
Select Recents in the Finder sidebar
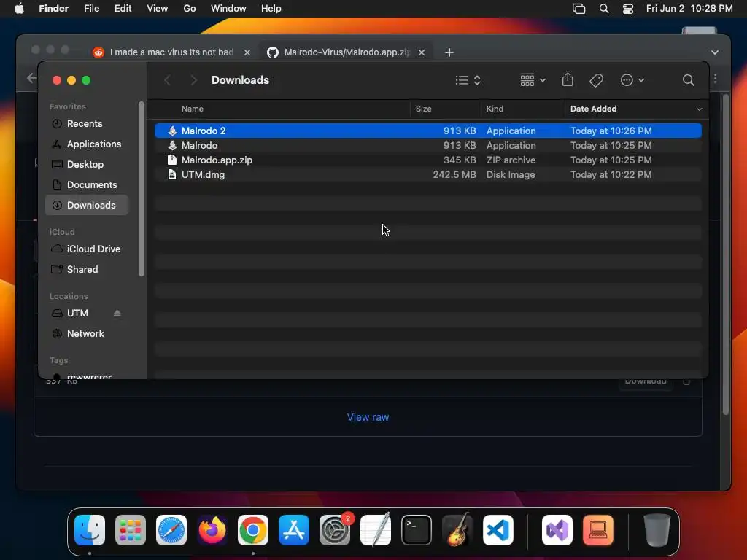[x=87, y=124]
